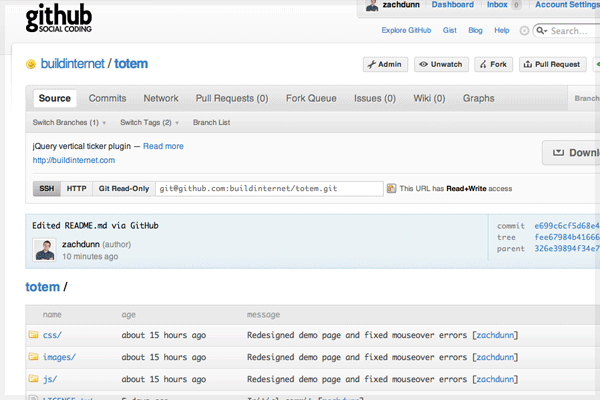Click the public repository icon before buildinternet

[x=31, y=65]
